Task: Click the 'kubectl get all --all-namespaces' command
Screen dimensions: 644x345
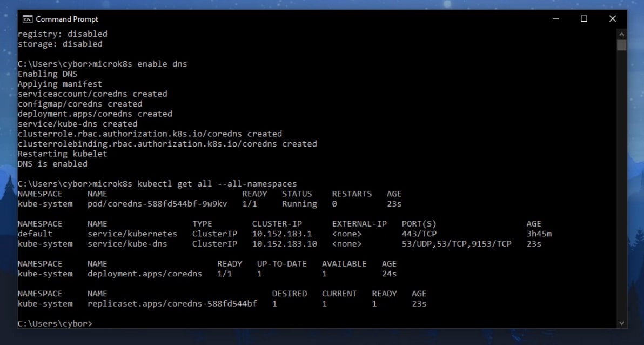Action: tap(217, 184)
